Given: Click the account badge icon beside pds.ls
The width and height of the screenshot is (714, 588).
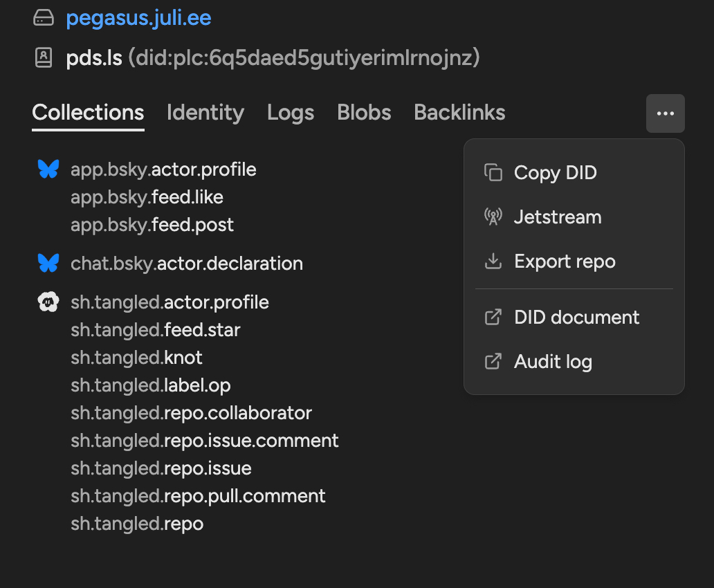Looking at the screenshot, I should (x=44, y=58).
